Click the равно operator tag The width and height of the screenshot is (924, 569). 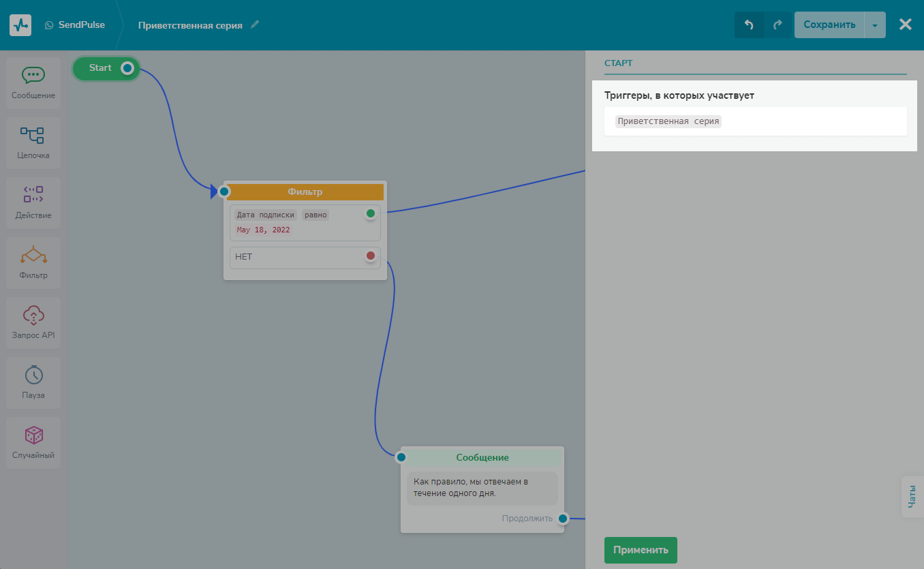tap(315, 215)
